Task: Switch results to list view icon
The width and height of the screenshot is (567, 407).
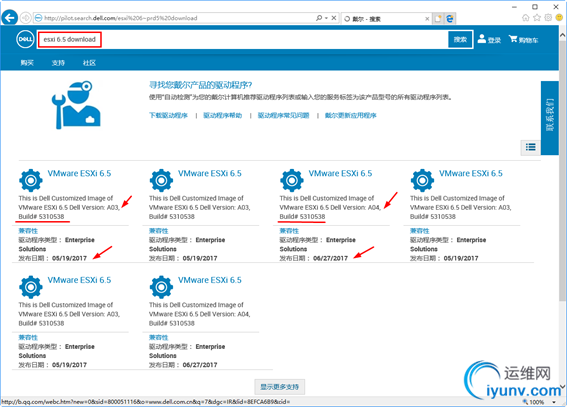Action: pyautogui.click(x=530, y=147)
